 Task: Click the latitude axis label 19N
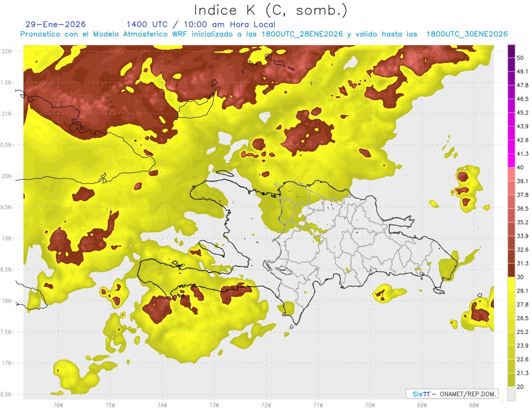[x=8, y=239]
